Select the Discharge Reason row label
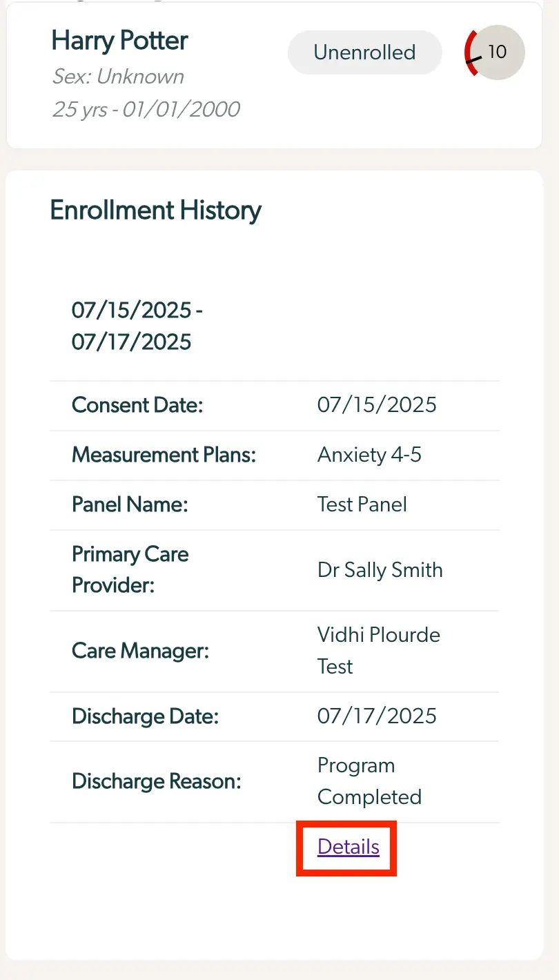 tap(155, 781)
